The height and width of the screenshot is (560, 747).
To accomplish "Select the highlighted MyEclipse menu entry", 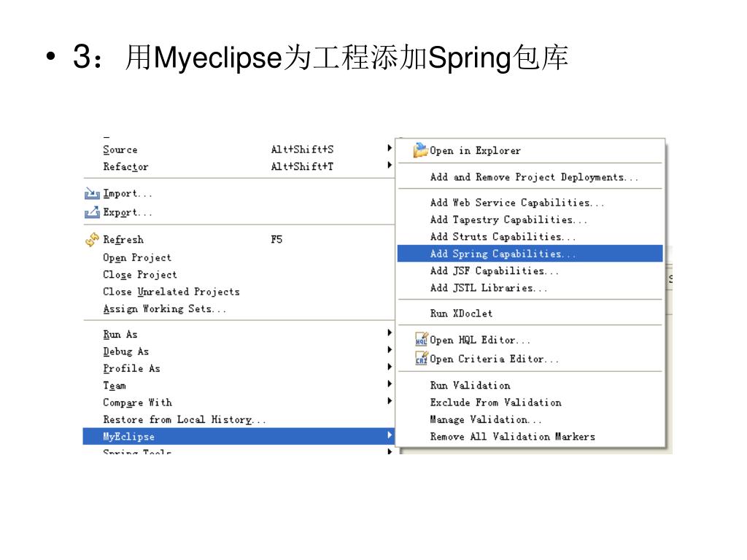I will click(239, 436).
